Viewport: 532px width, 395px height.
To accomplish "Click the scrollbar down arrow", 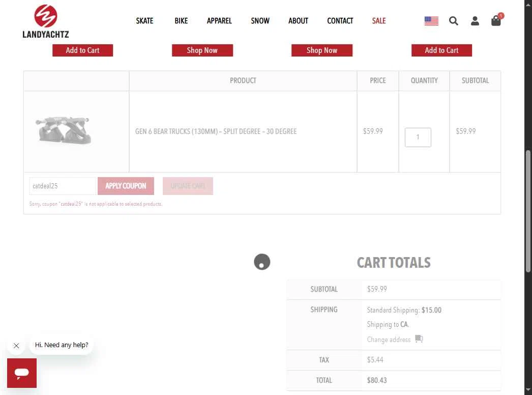I will (x=528, y=390).
